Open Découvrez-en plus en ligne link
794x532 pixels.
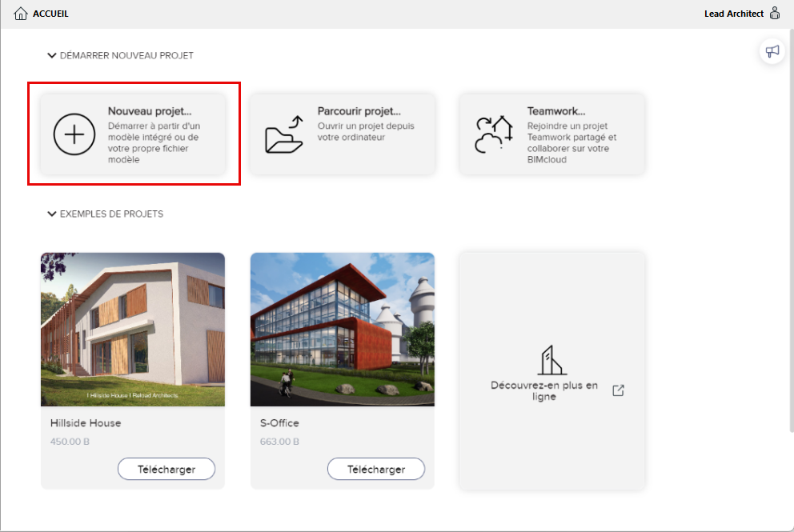(544, 390)
